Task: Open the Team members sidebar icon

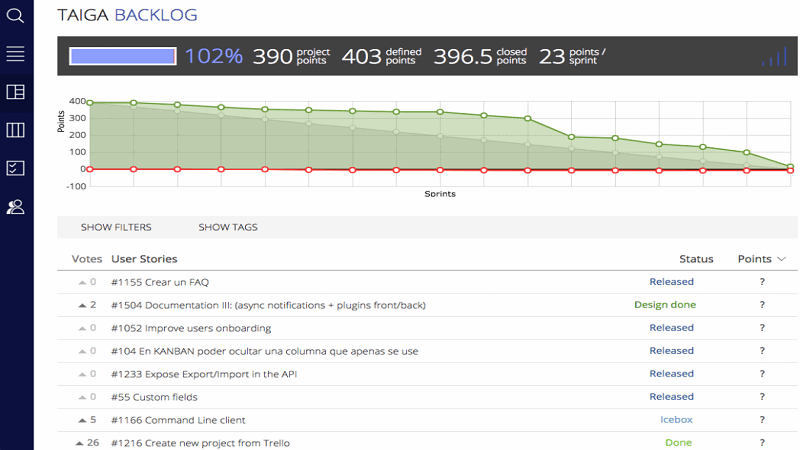Action: click(x=15, y=207)
